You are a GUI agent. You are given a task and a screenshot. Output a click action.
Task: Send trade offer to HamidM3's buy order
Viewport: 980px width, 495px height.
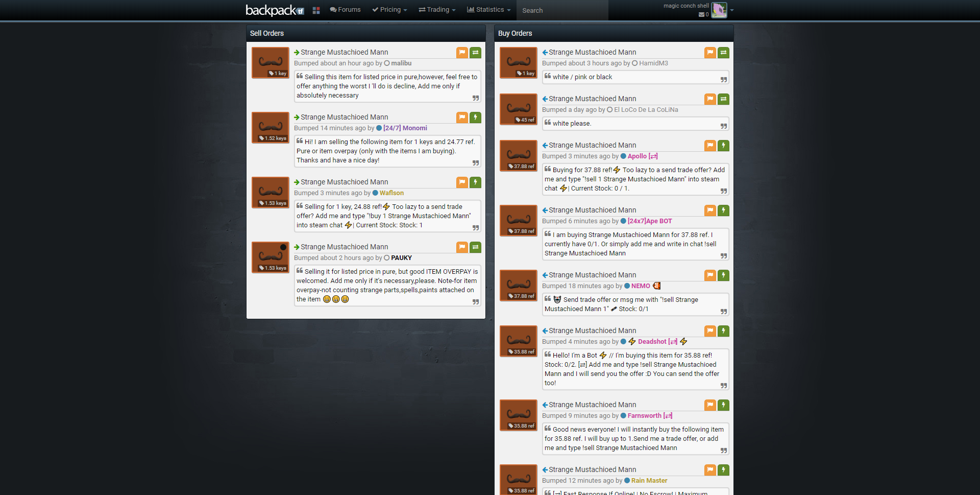tap(723, 53)
